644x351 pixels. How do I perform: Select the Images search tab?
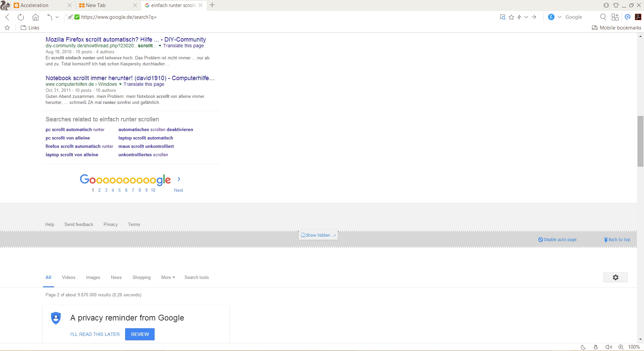93,278
